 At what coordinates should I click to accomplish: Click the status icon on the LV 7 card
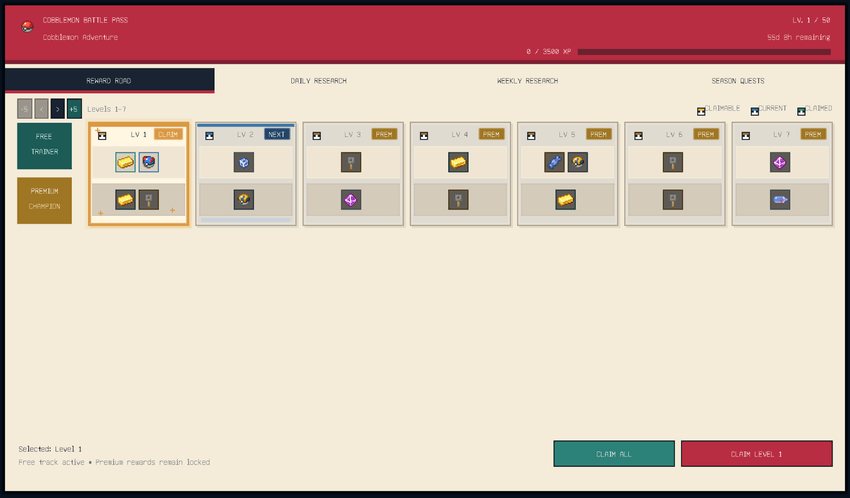click(x=746, y=135)
